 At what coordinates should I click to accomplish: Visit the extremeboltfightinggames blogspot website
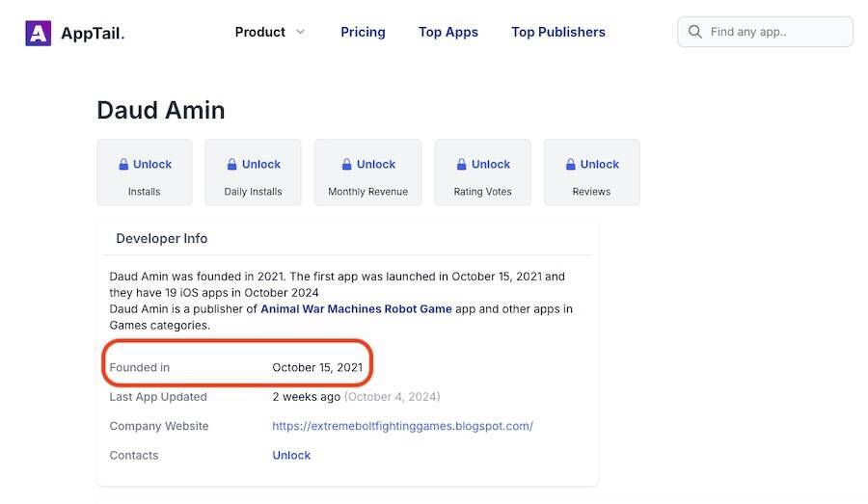pyautogui.click(x=402, y=426)
